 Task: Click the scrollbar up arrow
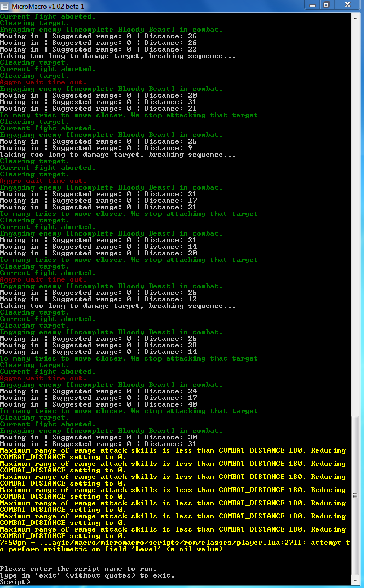coord(356,18)
